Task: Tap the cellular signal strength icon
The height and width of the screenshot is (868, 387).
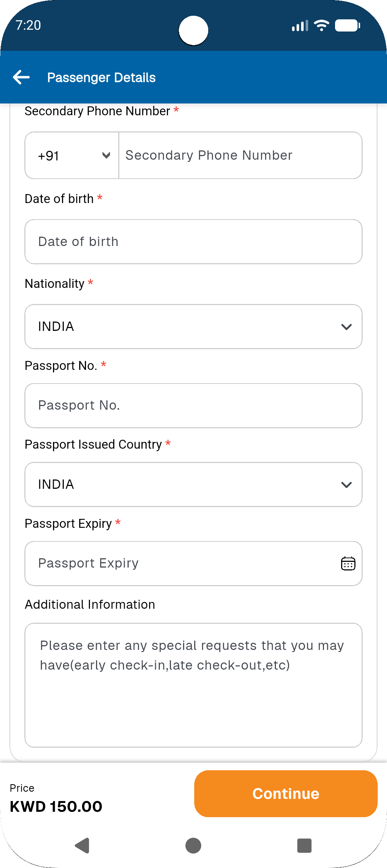Action: pos(300,26)
